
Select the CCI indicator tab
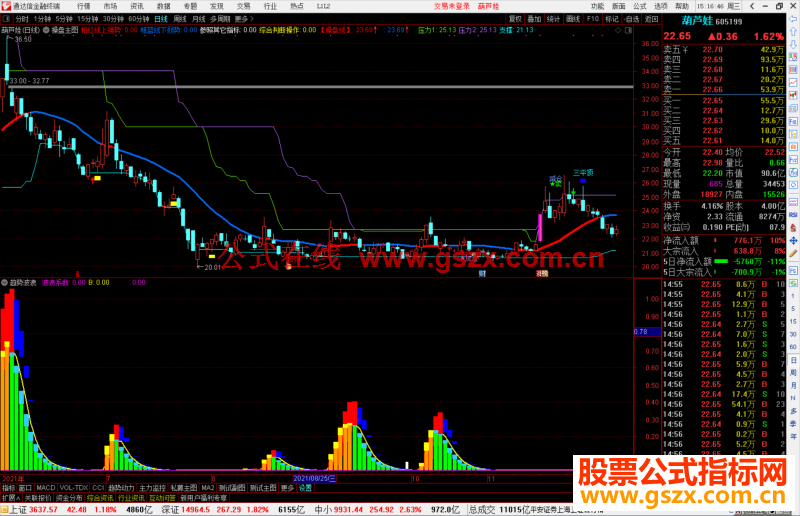(x=98, y=488)
